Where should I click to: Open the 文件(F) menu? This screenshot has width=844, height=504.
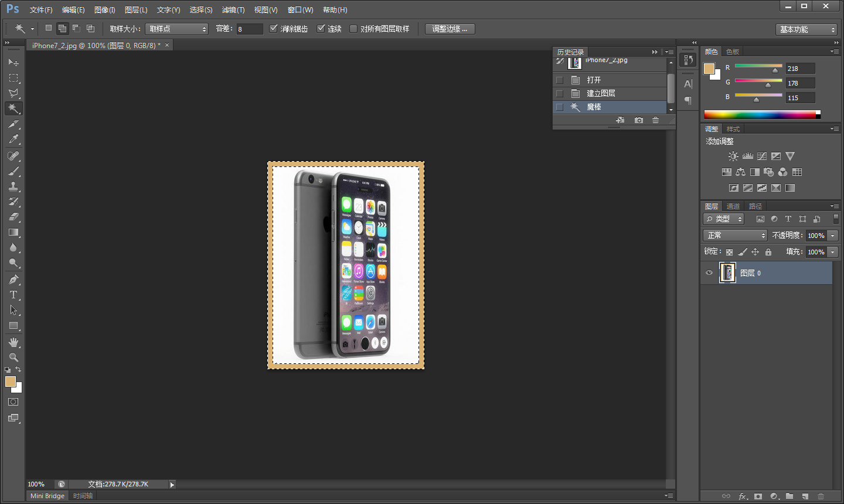[41, 10]
